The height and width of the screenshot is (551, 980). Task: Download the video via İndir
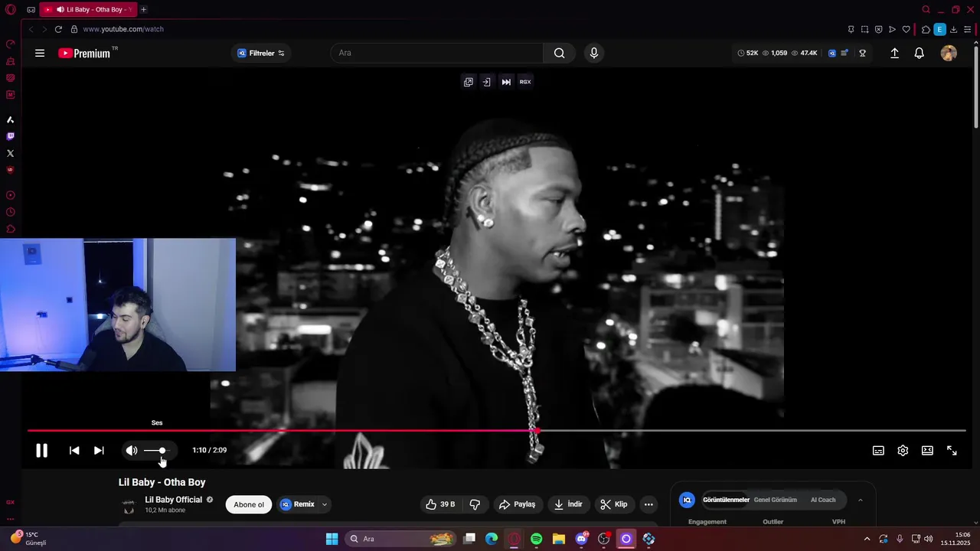[568, 504]
